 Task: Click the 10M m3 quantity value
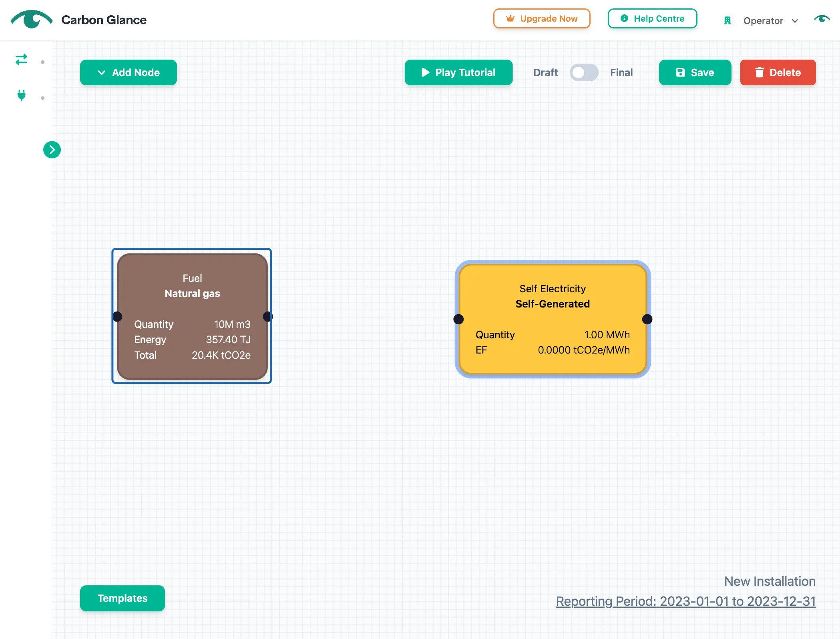click(232, 324)
